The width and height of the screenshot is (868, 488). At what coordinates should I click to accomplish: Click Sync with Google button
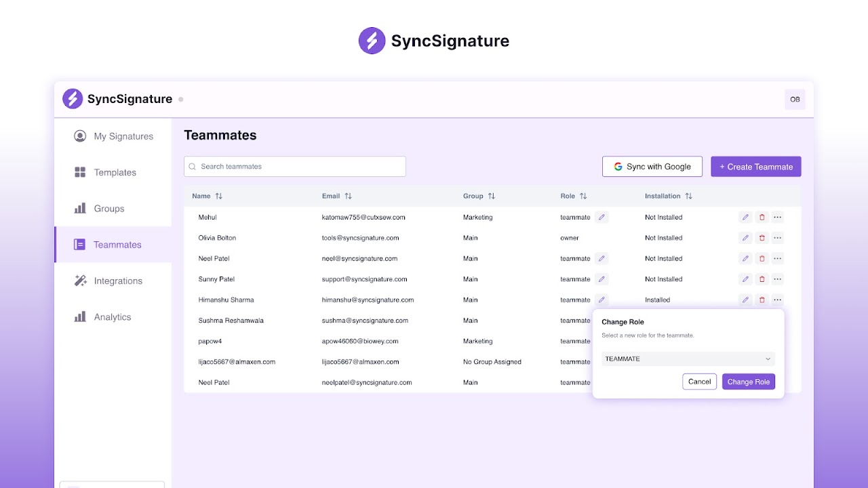[x=652, y=167]
